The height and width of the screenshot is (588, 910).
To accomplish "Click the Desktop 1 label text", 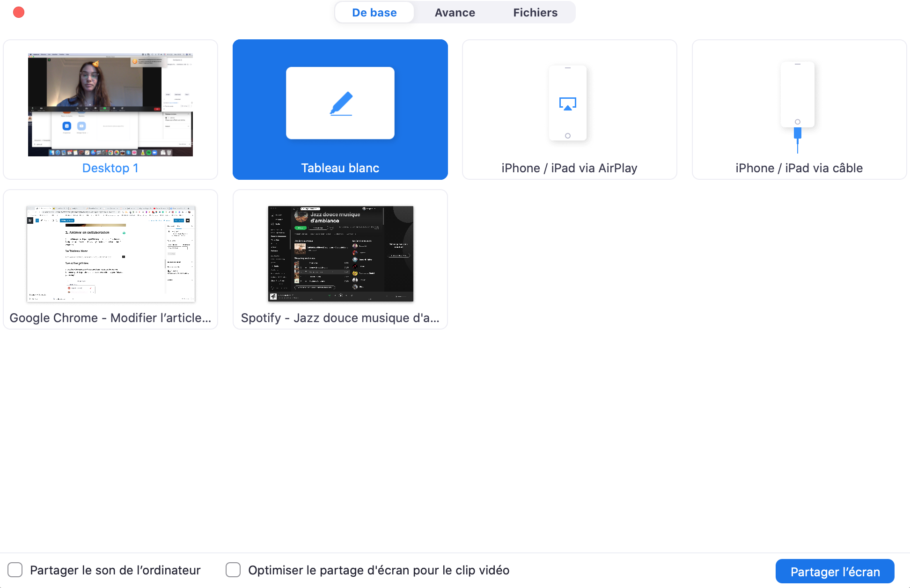I will point(110,168).
